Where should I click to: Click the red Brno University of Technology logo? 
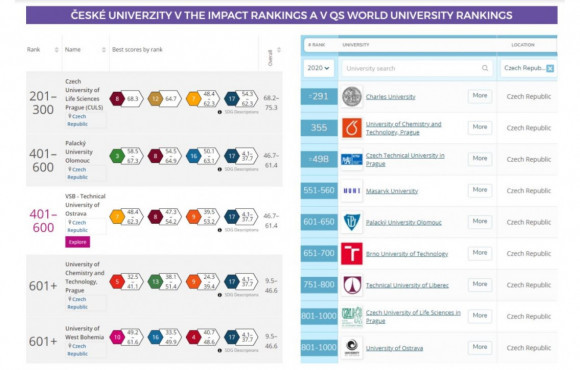351,253
